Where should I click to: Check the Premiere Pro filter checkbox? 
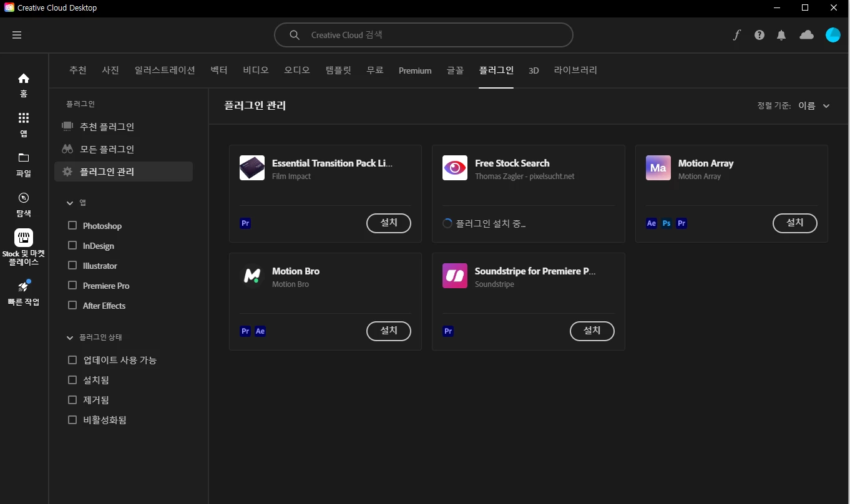(72, 286)
